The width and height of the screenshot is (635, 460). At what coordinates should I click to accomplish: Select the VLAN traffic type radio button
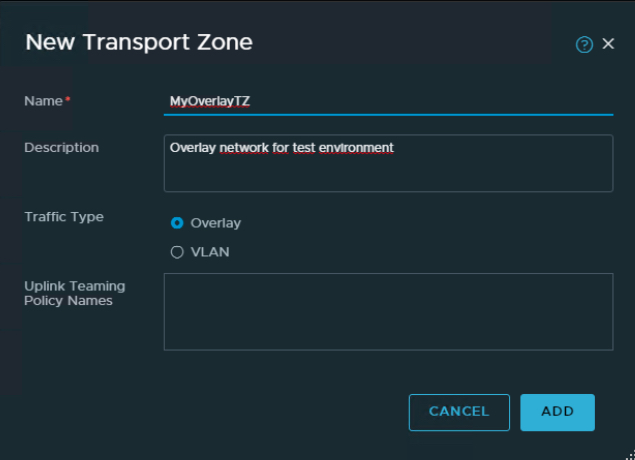[x=177, y=252]
